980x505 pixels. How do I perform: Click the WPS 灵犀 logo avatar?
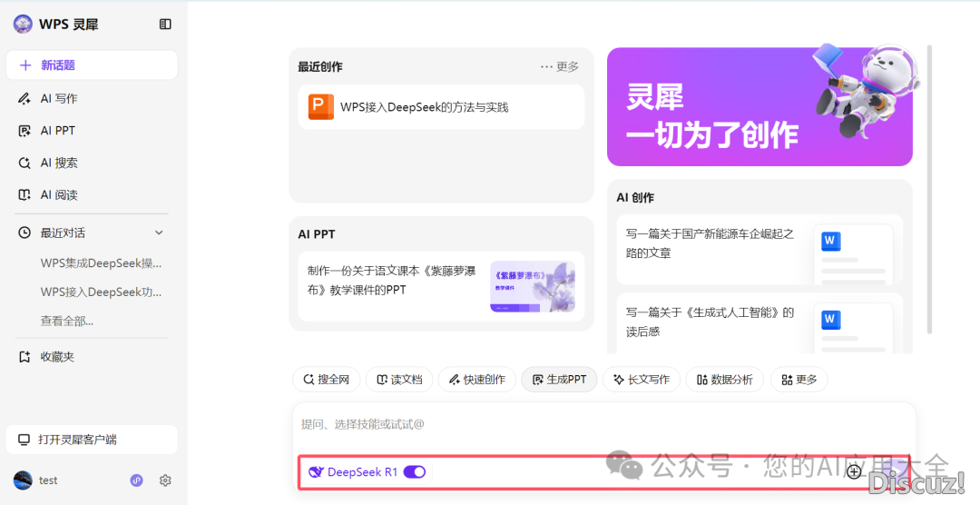(x=23, y=24)
